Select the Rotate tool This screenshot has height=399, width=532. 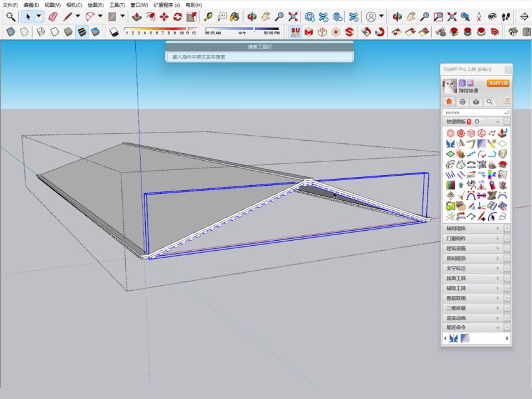click(x=178, y=17)
